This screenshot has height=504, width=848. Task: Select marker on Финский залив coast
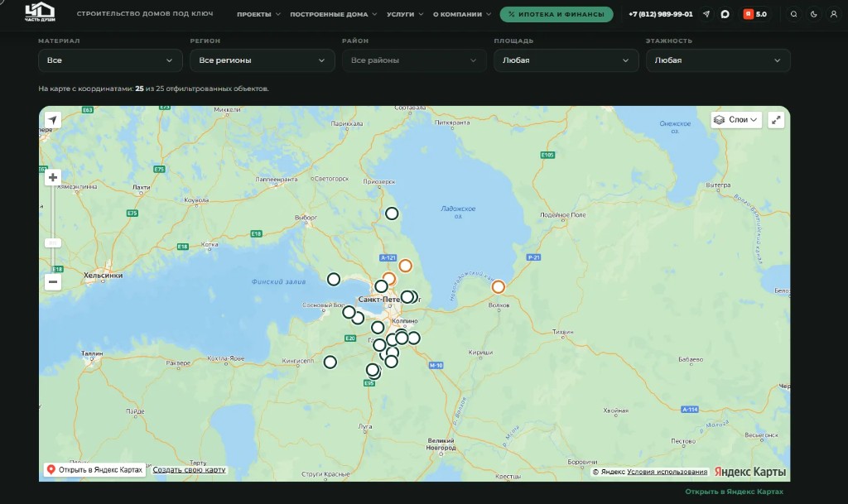[x=334, y=279]
